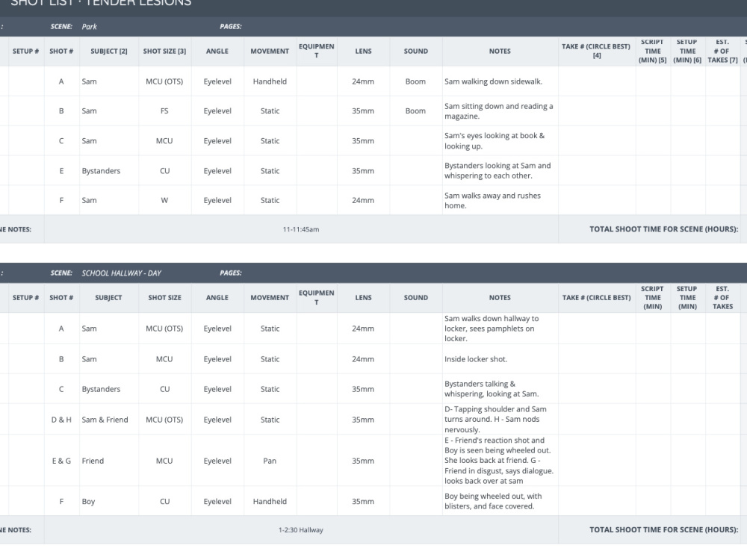Click the note 'Bystanders looking at Sam and whispering'
The image size is (747, 560).
click(x=498, y=170)
